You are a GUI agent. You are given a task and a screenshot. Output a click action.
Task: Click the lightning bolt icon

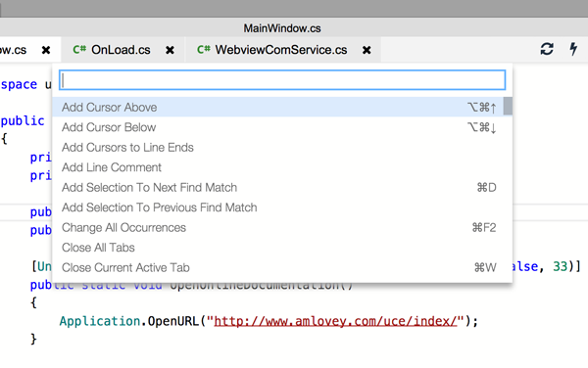click(573, 49)
